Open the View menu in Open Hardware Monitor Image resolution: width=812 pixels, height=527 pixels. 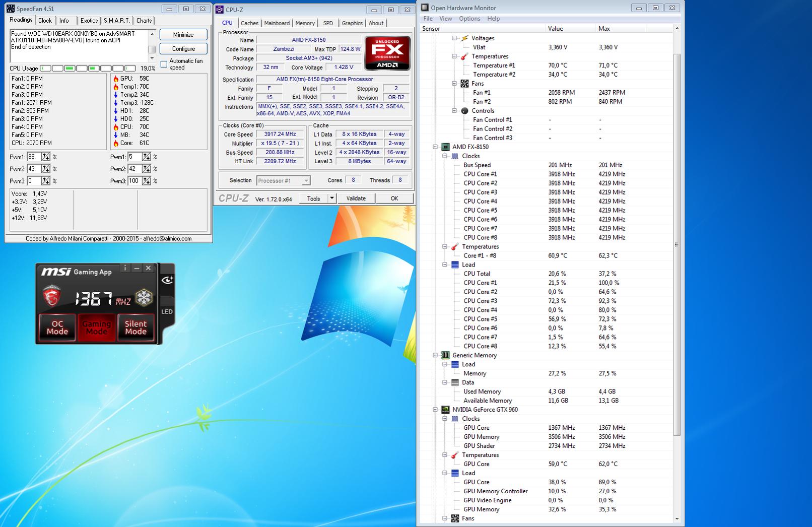pos(446,19)
